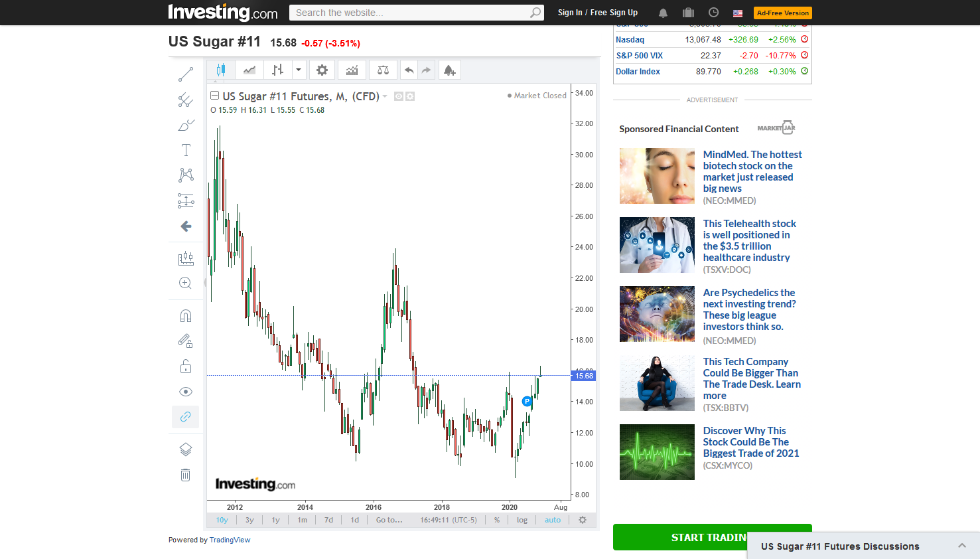This screenshot has height=559, width=980.
Task: Select bars chart style
Action: (x=278, y=70)
